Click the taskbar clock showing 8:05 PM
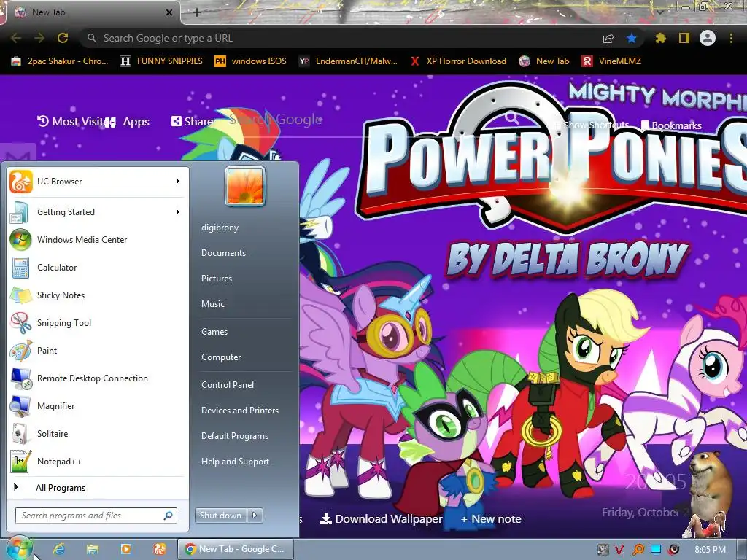The image size is (747, 560). [711, 550]
